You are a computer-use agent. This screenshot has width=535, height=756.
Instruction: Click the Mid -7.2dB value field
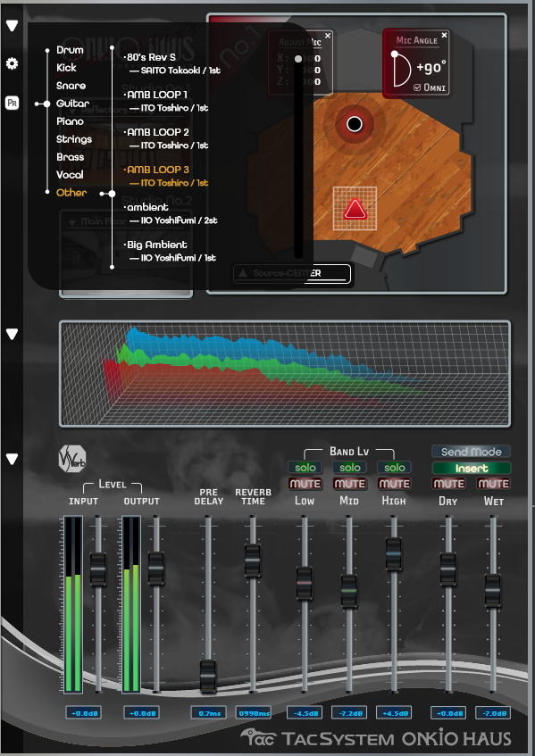pyautogui.click(x=349, y=712)
